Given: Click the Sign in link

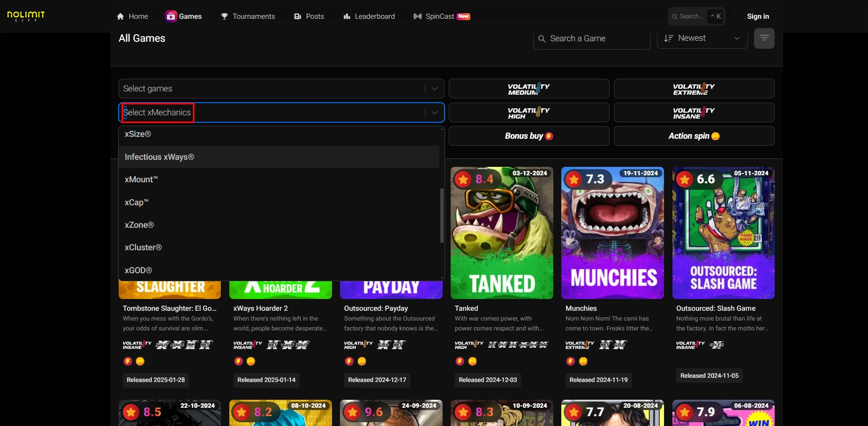Looking at the screenshot, I should coord(758,16).
